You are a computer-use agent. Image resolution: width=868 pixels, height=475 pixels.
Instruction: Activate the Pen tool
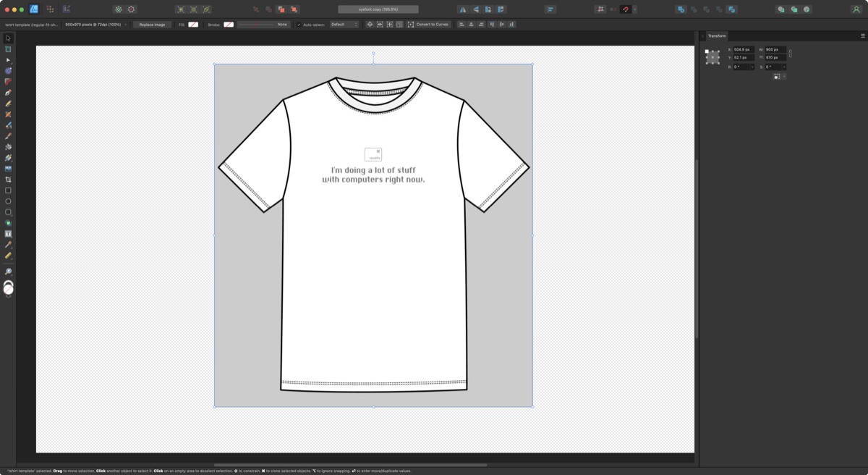pos(8,92)
